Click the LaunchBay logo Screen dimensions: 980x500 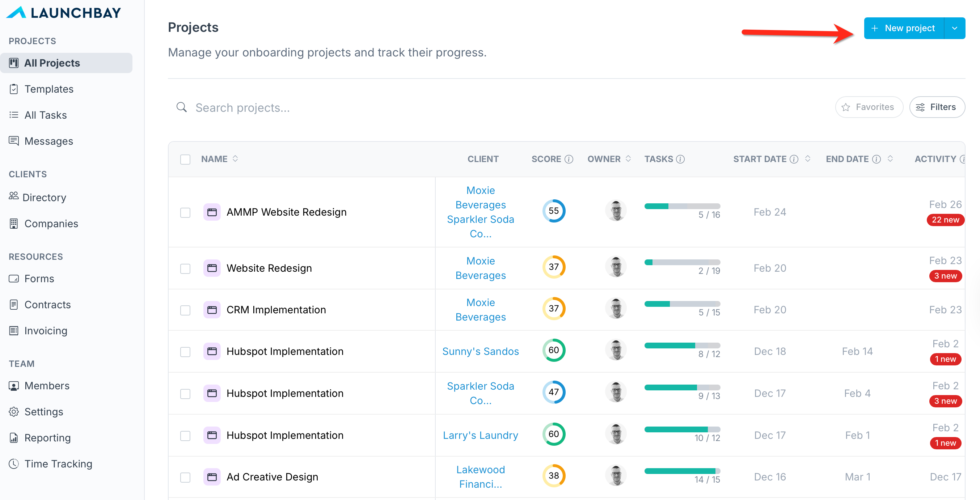click(64, 13)
